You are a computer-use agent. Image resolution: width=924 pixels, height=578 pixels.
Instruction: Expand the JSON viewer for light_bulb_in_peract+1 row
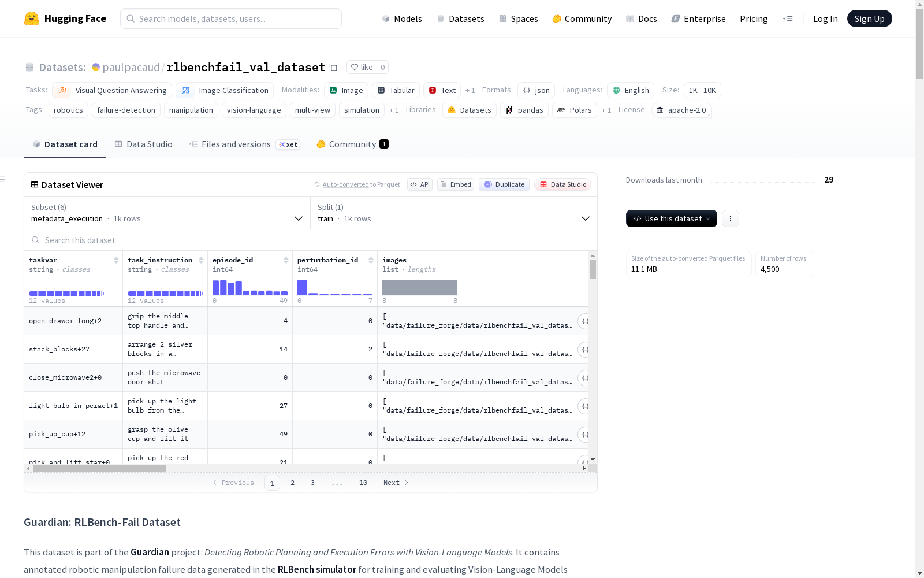coord(584,406)
